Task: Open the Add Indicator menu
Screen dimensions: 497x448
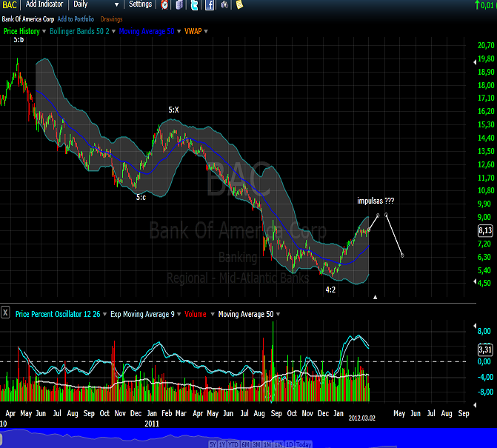Action: (44, 4)
